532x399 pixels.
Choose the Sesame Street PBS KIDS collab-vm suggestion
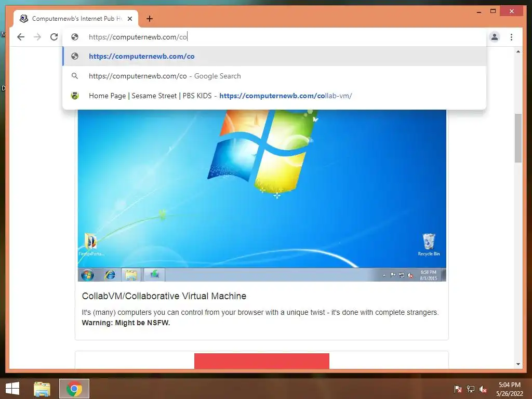(x=274, y=96)
